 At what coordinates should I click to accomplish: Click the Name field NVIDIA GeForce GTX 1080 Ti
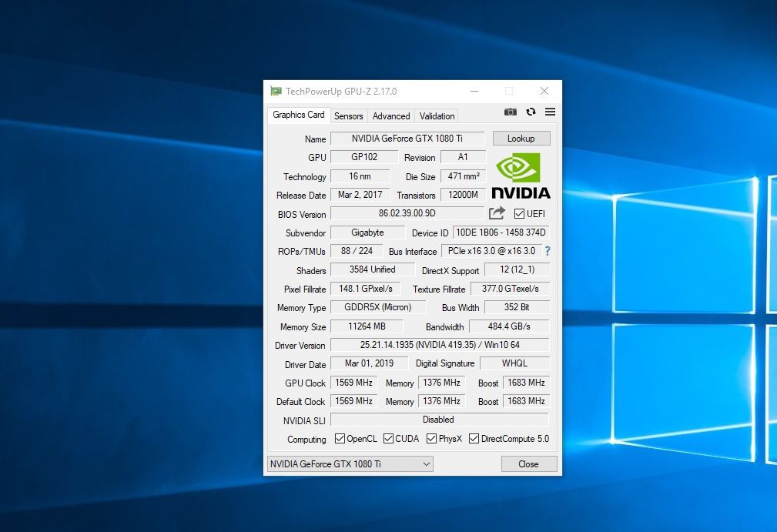click(x=407, y=139)
